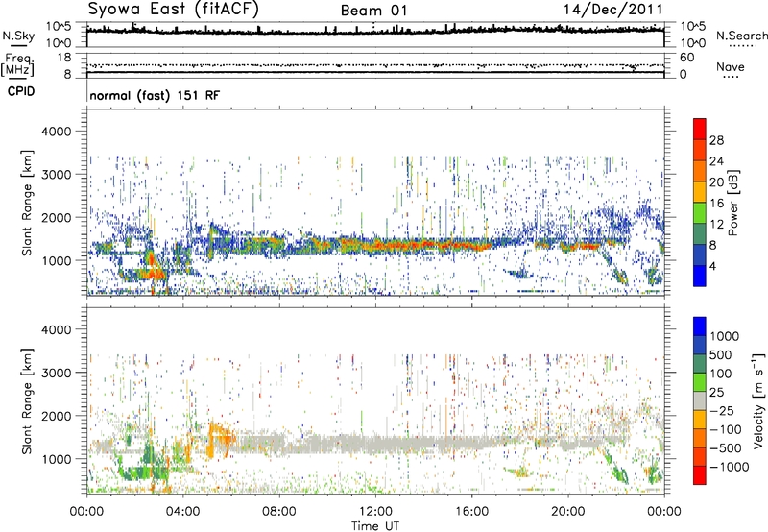Pick the gray band of the Velocity colorbar
768x532 pixels.
(700, 400)
